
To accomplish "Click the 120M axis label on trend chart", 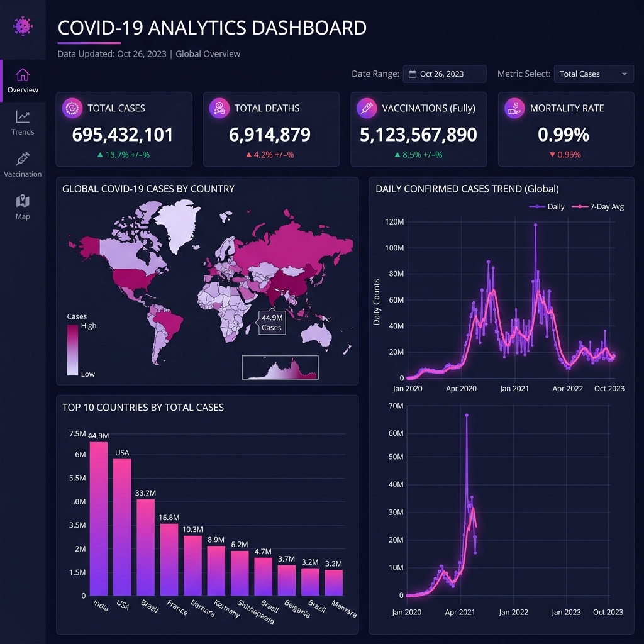I will click(394, 222).
